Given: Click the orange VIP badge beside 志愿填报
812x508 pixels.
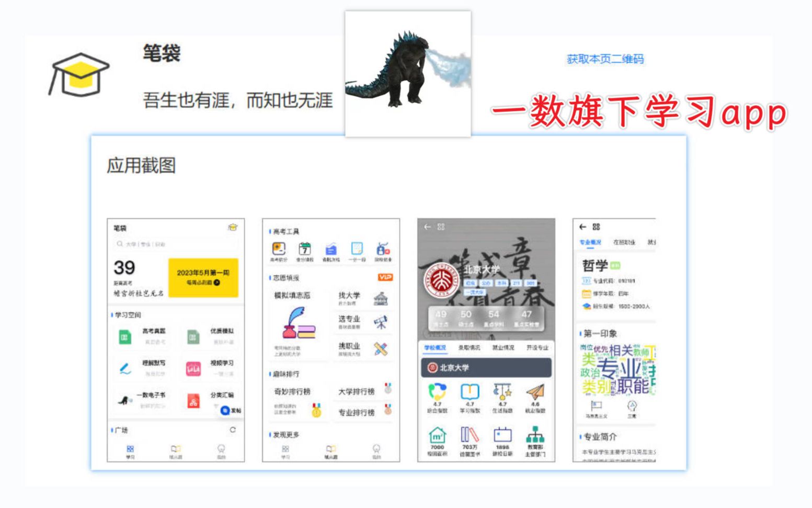Looking at the screenshot, I should tap(385, 277).
